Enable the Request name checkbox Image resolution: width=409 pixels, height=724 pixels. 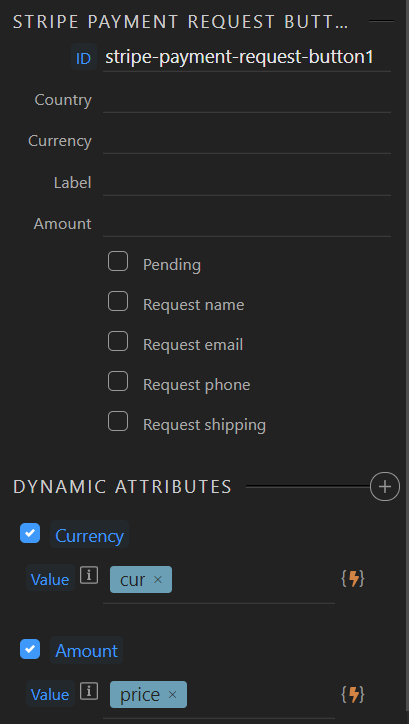pyautogui.click(x=118, y=301)
